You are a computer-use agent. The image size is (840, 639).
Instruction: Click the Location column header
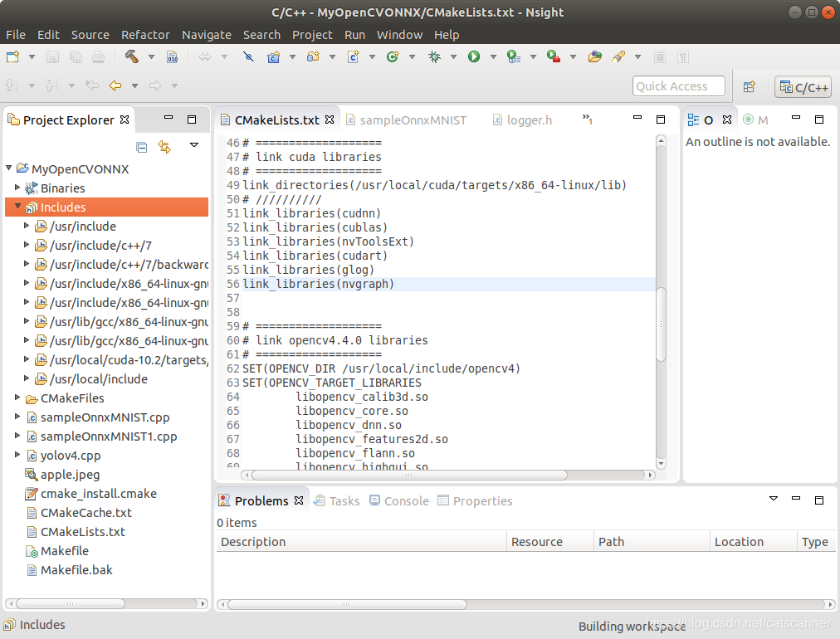point(753,542)
